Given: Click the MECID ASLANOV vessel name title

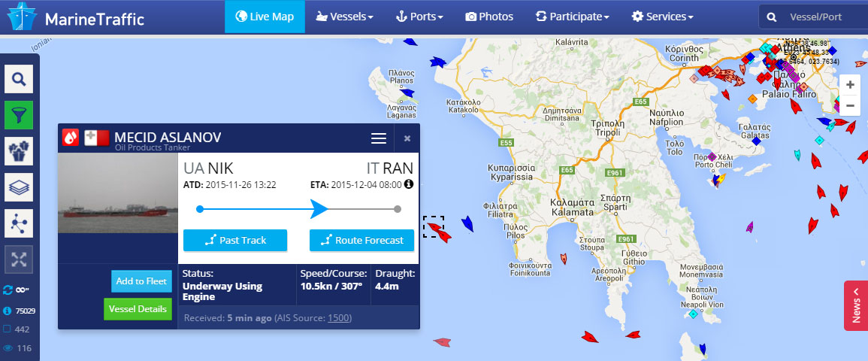Looking at the screenshot, I should pos(168,138).
